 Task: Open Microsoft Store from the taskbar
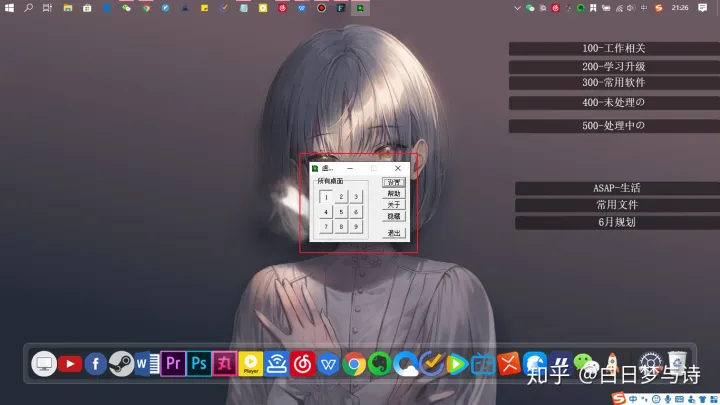tap(87, 8)
